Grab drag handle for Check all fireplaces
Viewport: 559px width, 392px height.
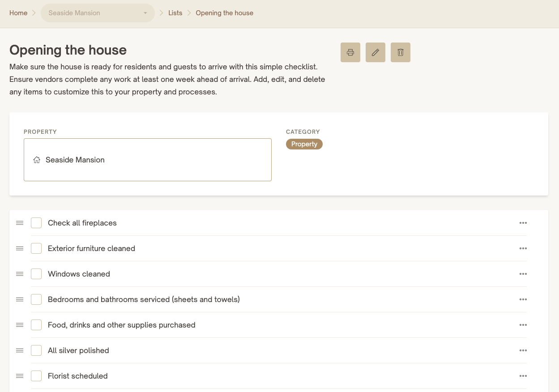pyautogui.click(x=20, y=223)
